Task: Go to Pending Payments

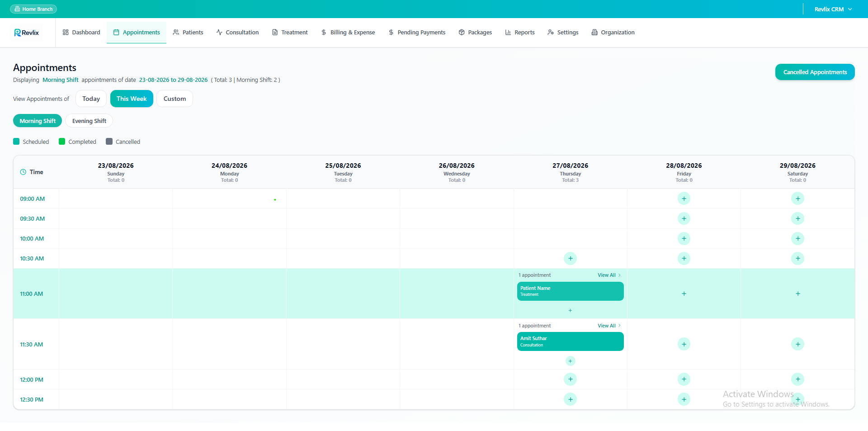Action: (x=417, y=33)
